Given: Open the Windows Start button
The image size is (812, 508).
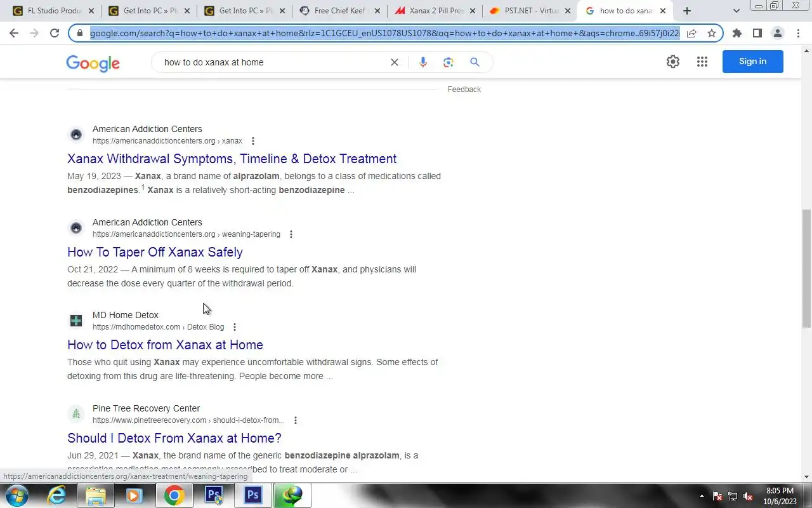Looking at the screenshot, I should [16, 495].
